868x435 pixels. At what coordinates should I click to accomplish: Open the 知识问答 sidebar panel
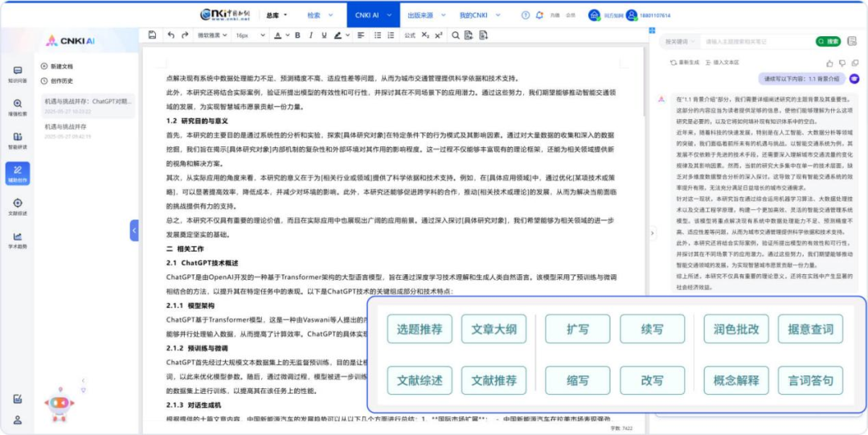click(x=17, y=75)
